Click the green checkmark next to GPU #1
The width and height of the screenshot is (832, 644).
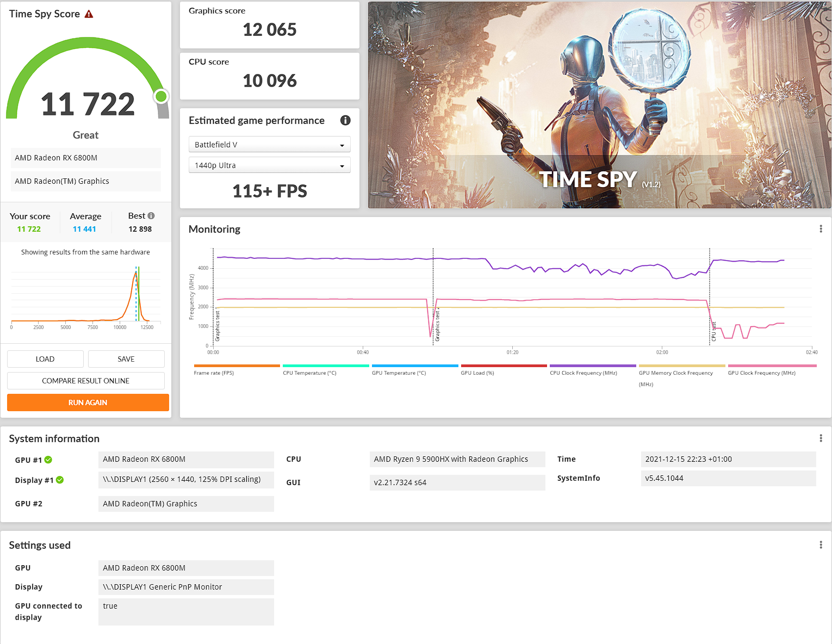pos(48,460)
